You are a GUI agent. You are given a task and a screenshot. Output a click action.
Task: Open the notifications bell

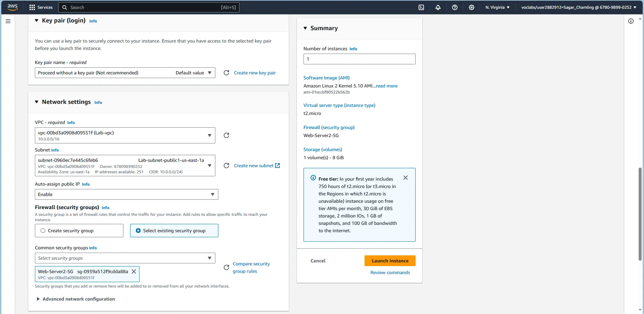pyautogui.click(x=438, y=7)
